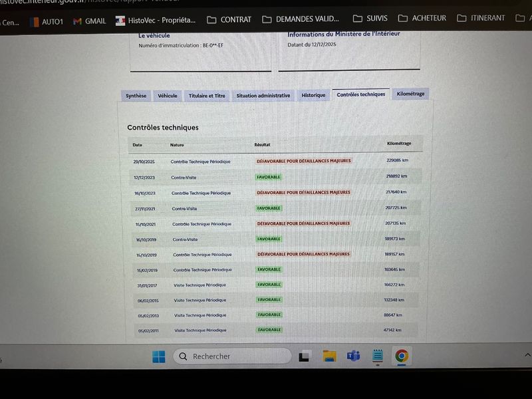Select the Contrôles techniques tab
532x399 pixels.
pos(360,94)
